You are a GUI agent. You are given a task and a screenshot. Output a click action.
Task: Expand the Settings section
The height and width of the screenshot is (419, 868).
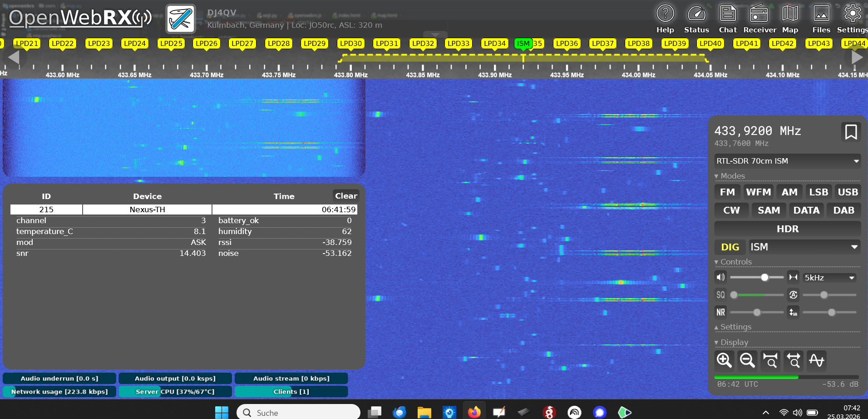pyautogui.click(x=735, y=327)
